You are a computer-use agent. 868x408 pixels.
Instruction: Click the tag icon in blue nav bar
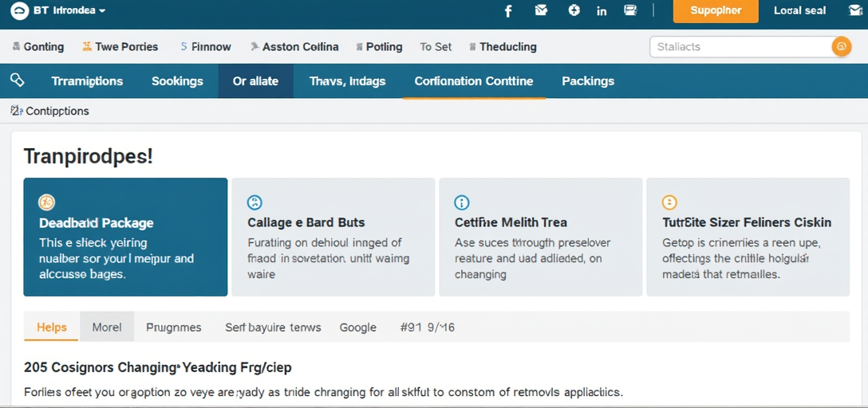[18, 80]
